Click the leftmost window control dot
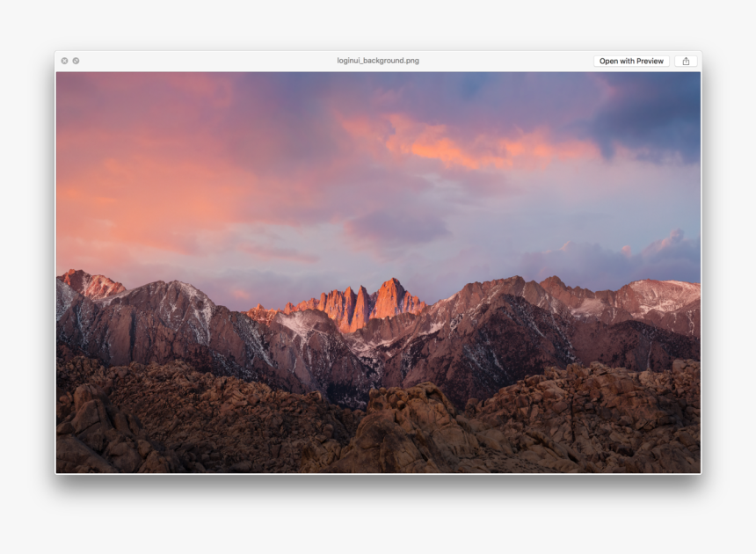The height and width of the screenshot is (554, 756). [64, 60]
